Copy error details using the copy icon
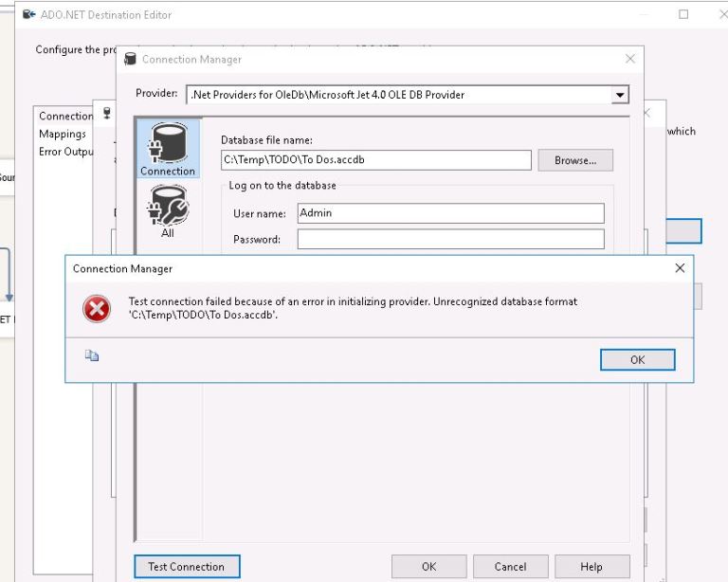The height and width of the screenshot is (582, 728). [91, 355]
